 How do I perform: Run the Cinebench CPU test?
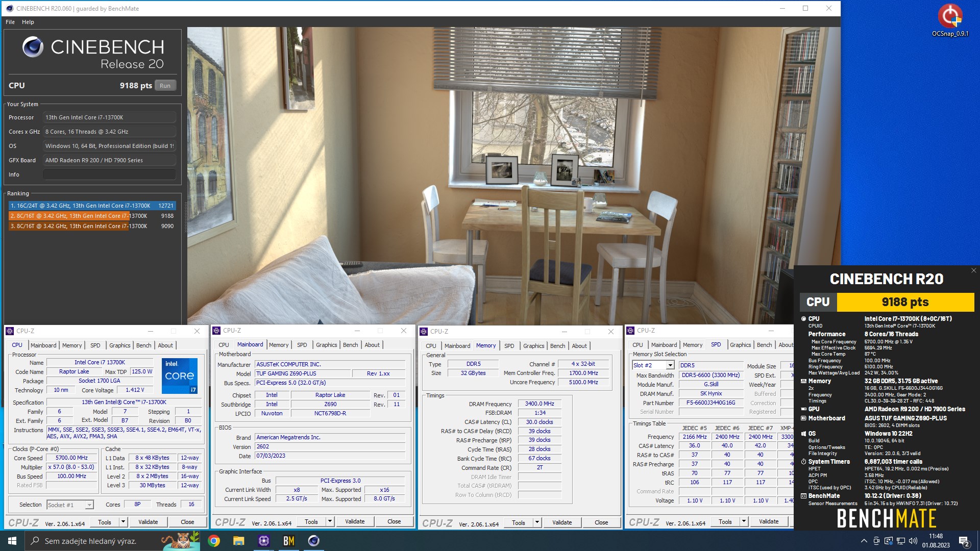point(165,86)
